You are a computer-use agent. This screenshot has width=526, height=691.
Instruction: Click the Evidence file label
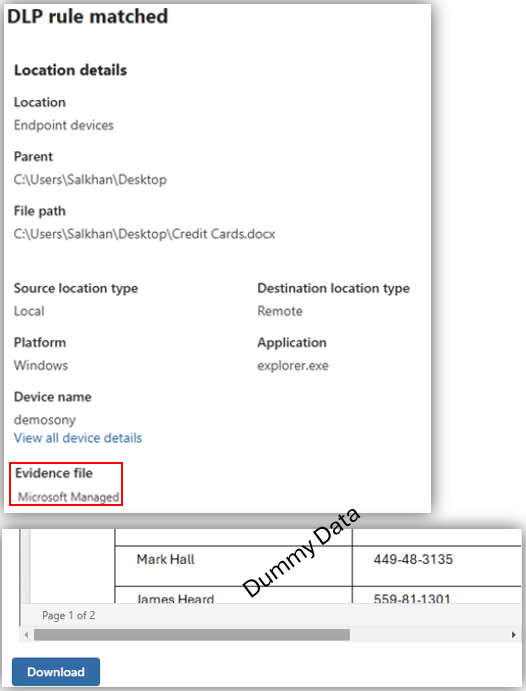click(54, 473)
